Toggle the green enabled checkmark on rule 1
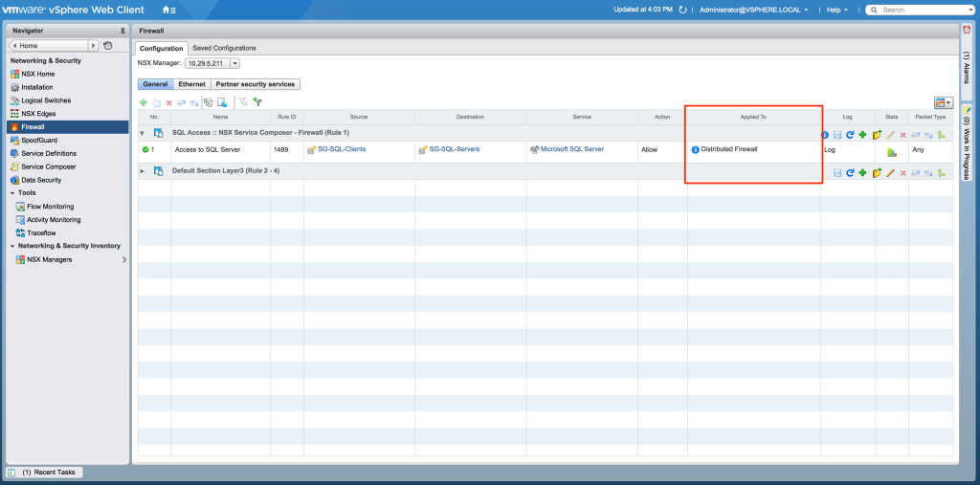Image resolution: width=980 pixels, height=485 pixels. tap(145, 150)
